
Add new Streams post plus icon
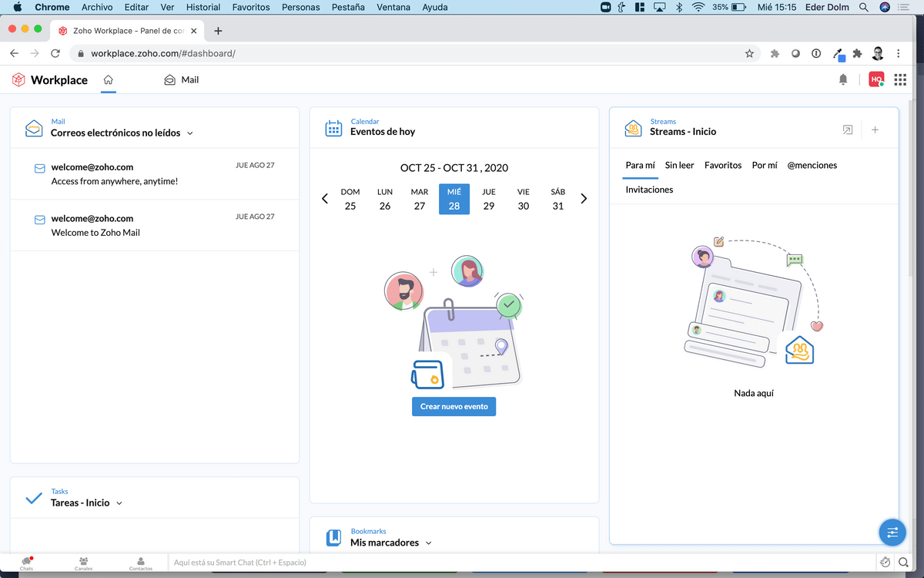875,130
